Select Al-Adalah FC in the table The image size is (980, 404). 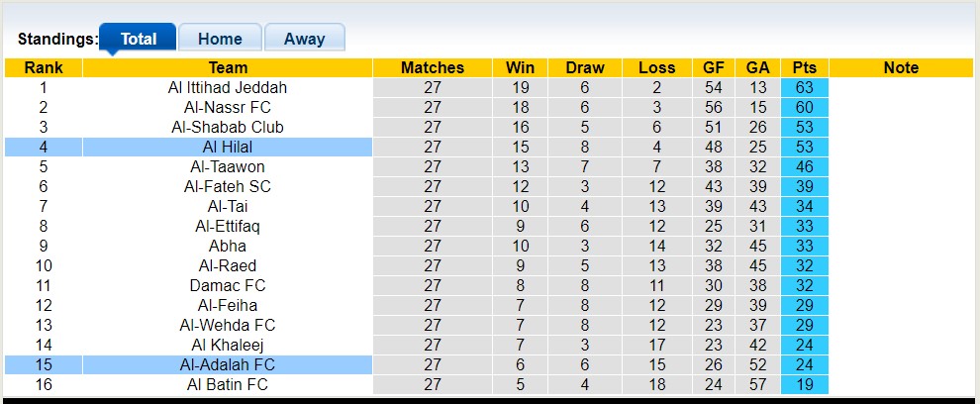click(x=228, y=364)
